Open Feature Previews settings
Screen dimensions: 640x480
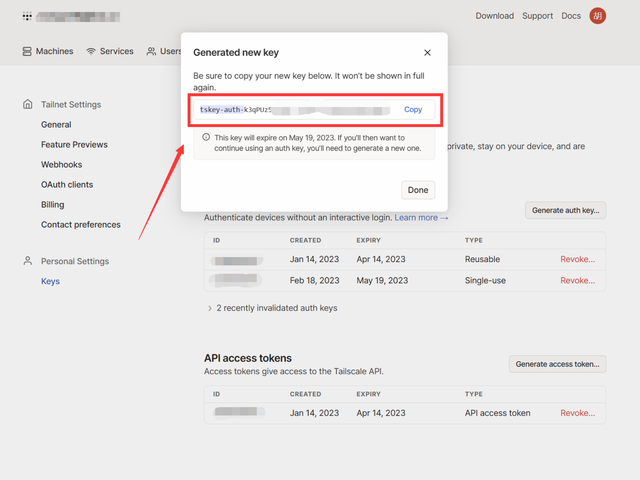tap(74, 145)
